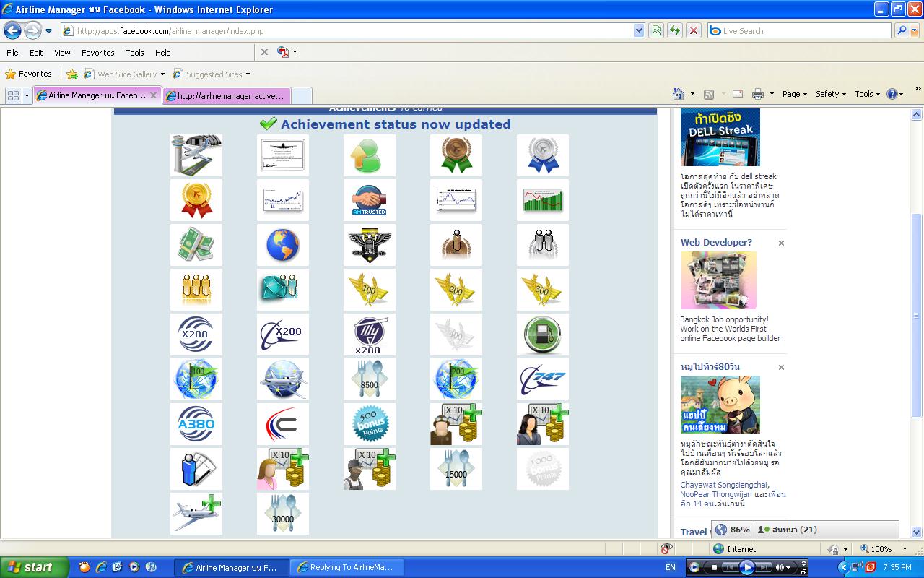Click the silver medal blue ribbon achievement
924x578 pixels.
[543, 155]
